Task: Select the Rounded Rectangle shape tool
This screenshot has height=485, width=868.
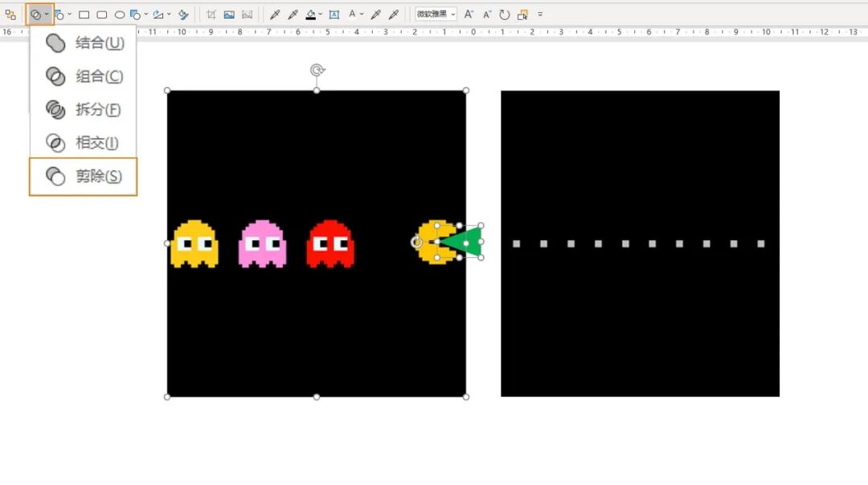Action: coord(102,15)
